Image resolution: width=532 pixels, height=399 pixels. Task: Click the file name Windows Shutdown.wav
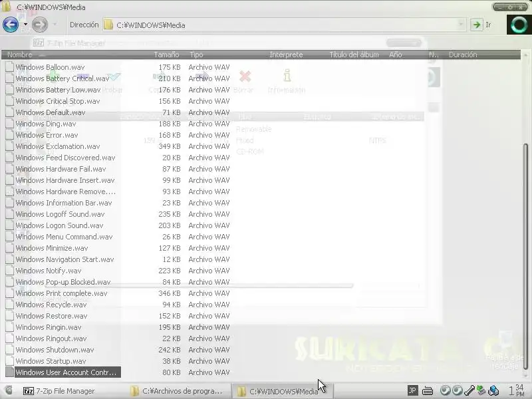(x=55, y=350)
